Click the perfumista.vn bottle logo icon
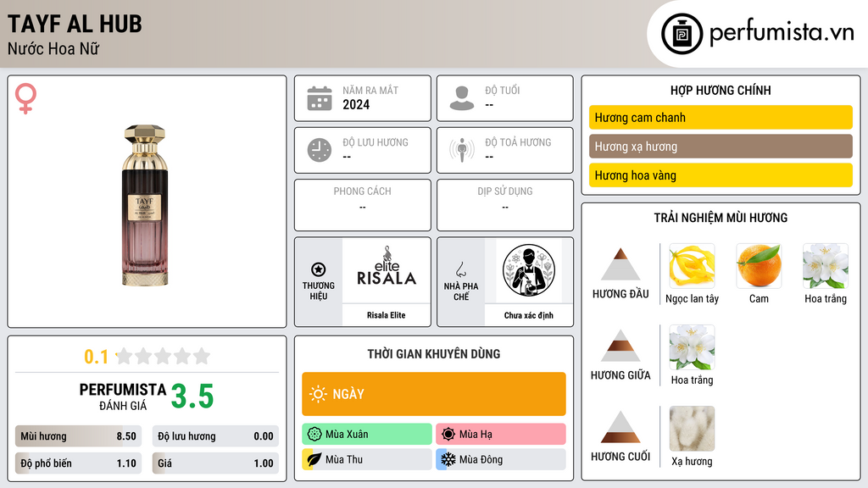The height and width of the screenshot is (488, 868). click(x=682, y=34)
